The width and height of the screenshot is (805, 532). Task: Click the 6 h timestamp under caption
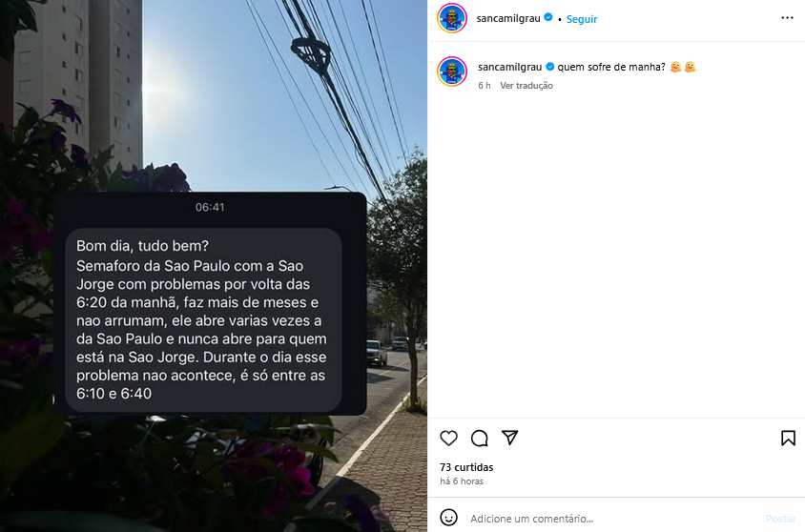pos(485,85)
